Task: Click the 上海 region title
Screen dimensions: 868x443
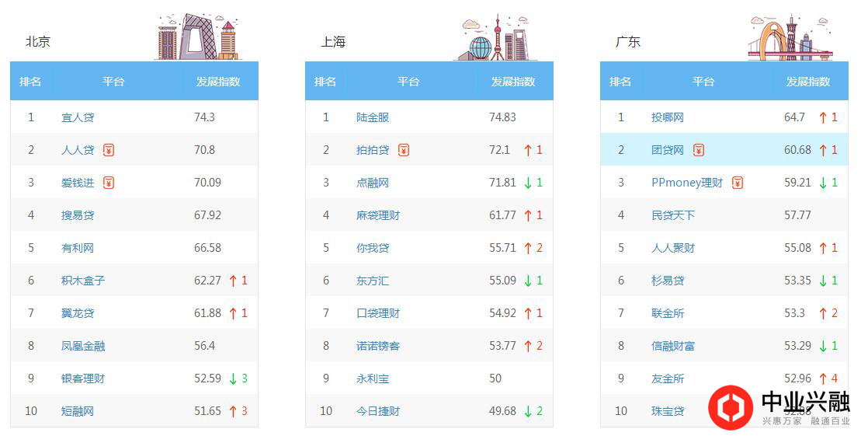Action: (333, 42)
